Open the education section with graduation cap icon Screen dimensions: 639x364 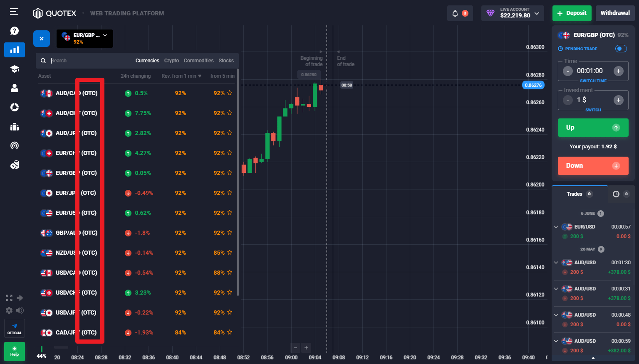click(14, 69)
